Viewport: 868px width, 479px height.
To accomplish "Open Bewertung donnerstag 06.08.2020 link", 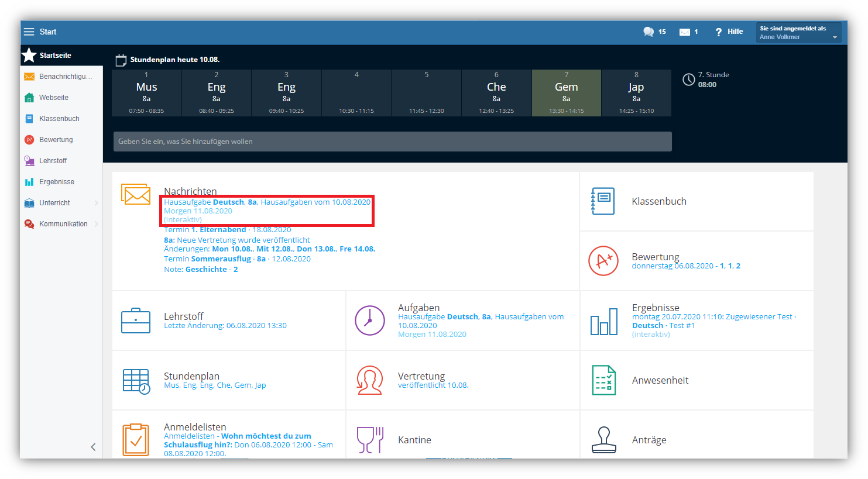I will coord(686,266).
